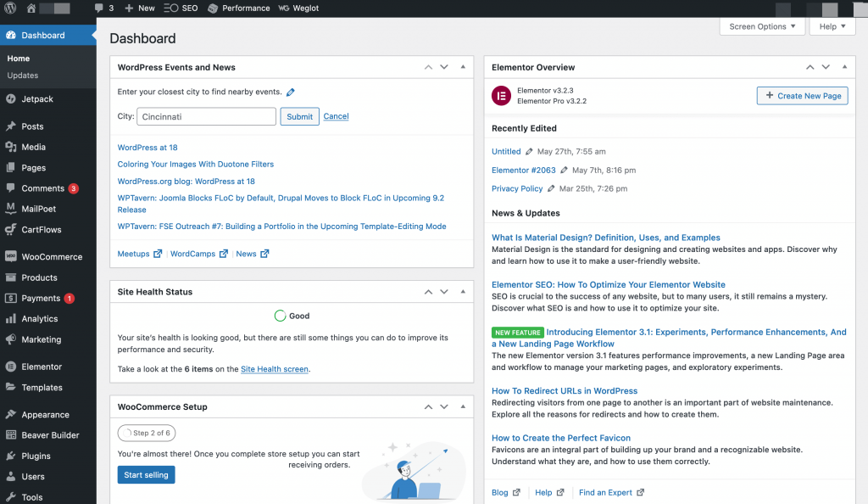Click the Start selling button
This screenshot has width=868, height=504.
click(146, 474)
